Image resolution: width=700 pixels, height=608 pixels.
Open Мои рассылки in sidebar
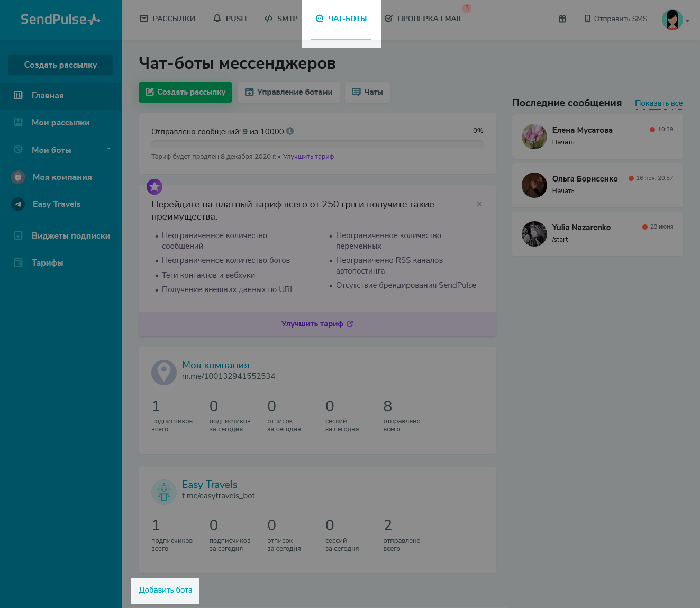click(x=61, y=123)
